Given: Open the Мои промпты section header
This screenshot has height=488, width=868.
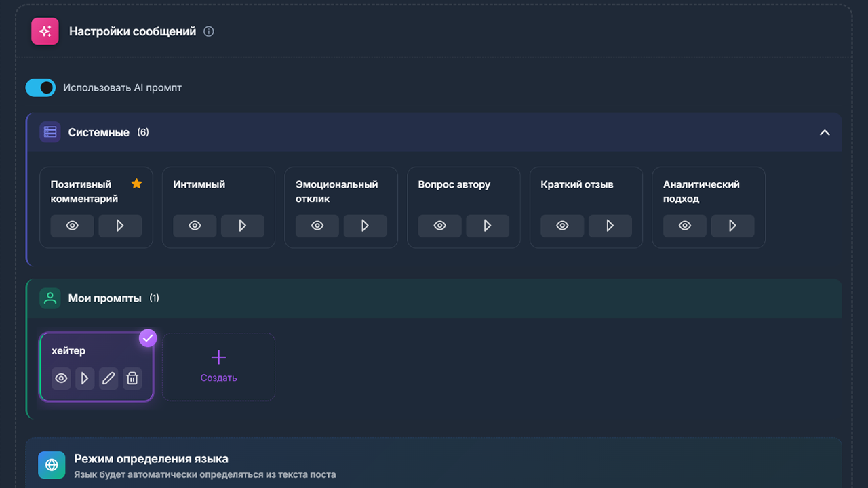Looking at the screenshot, I should [x=104, y=298].
